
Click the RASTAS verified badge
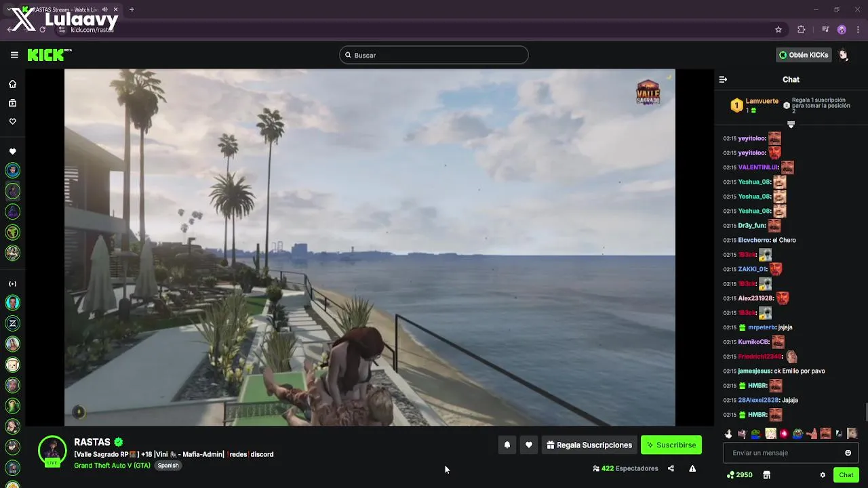click(119, 442)
